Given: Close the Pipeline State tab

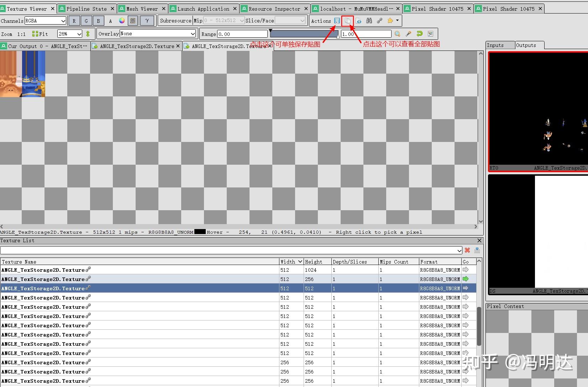Looking at the screenshot, I should pyautogui.click(x=112, y=9).
